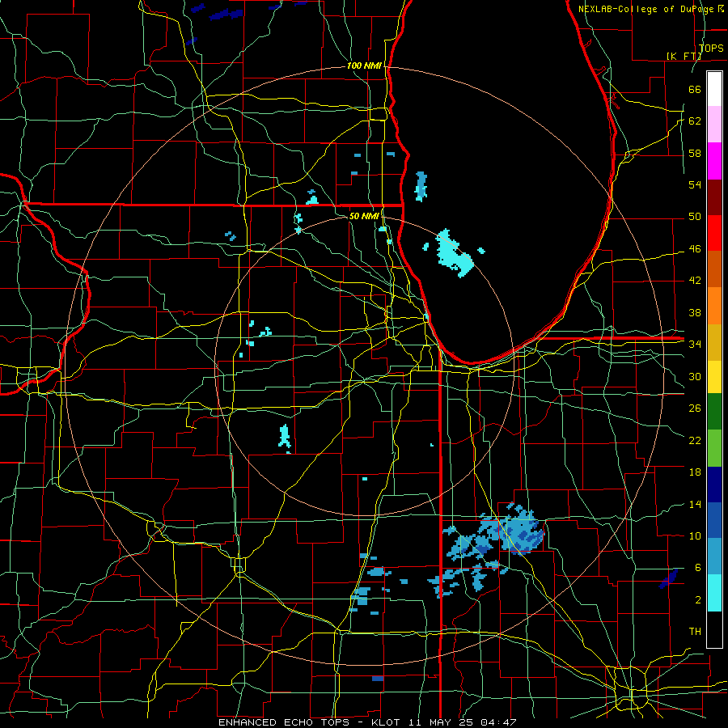The image size is (728, 728).
Task: Click legend value "54"
Action: [x=695, y=184]
